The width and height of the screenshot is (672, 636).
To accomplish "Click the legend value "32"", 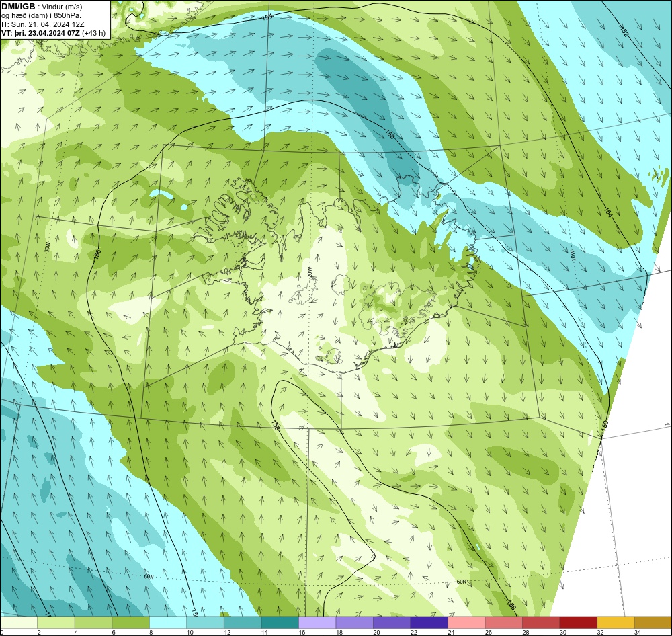I will pos(600,632).
